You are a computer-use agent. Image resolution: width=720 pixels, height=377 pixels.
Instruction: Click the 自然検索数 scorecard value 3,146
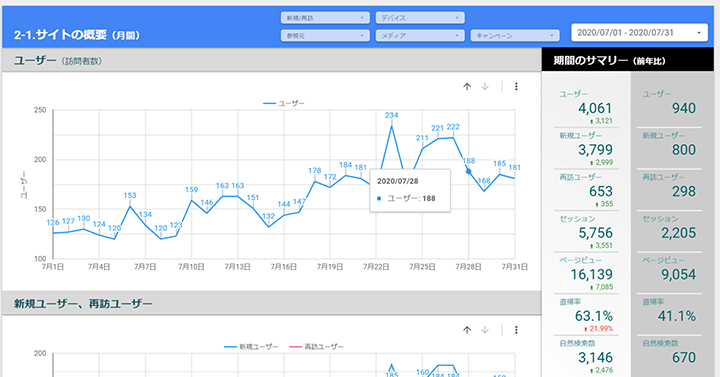click(595, 357)
